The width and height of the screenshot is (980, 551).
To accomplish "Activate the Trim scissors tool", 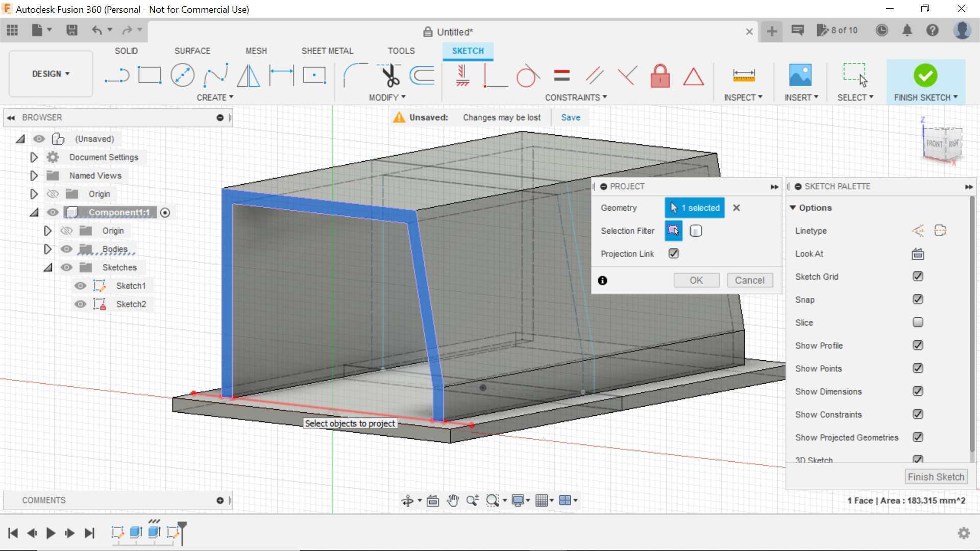I will tap(388, 75).
